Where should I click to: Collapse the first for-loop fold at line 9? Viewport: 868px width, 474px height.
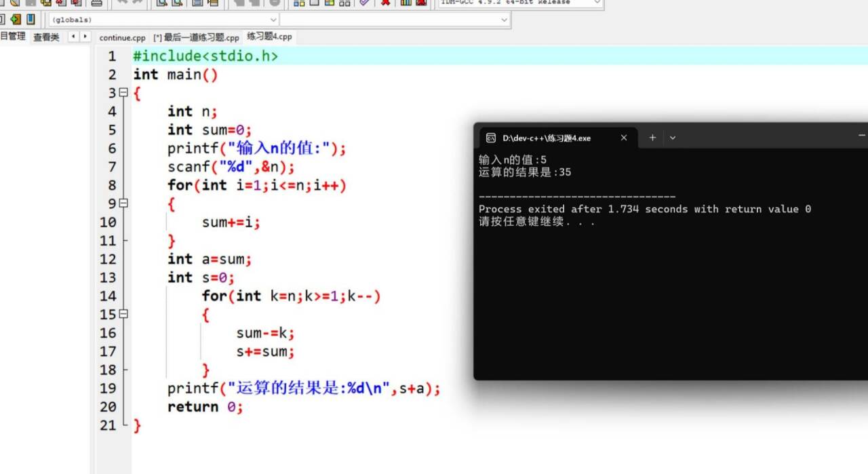point(123,203)
